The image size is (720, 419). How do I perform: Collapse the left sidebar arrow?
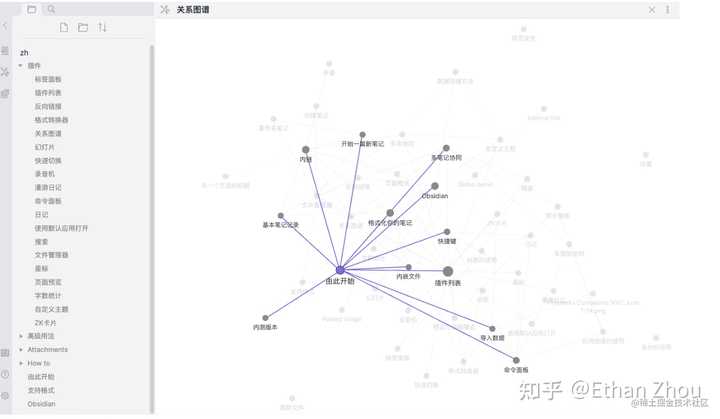pos(6,25)
